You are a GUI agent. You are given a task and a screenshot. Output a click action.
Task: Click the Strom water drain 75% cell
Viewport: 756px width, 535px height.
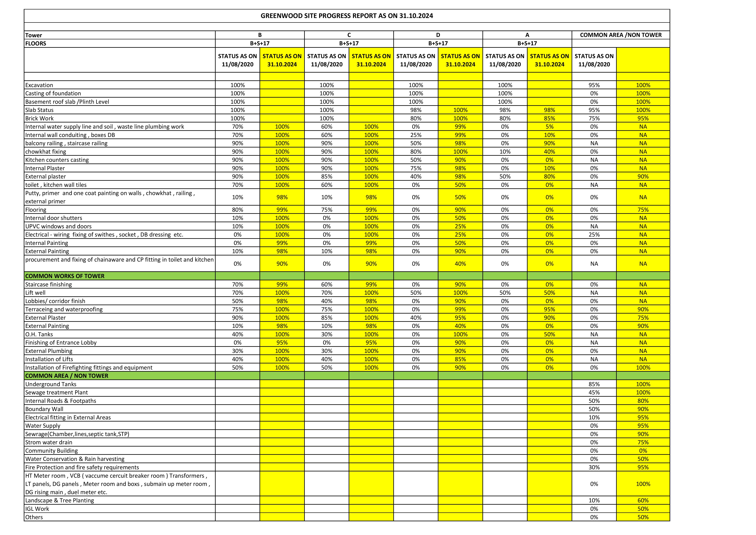coord(643,442)
